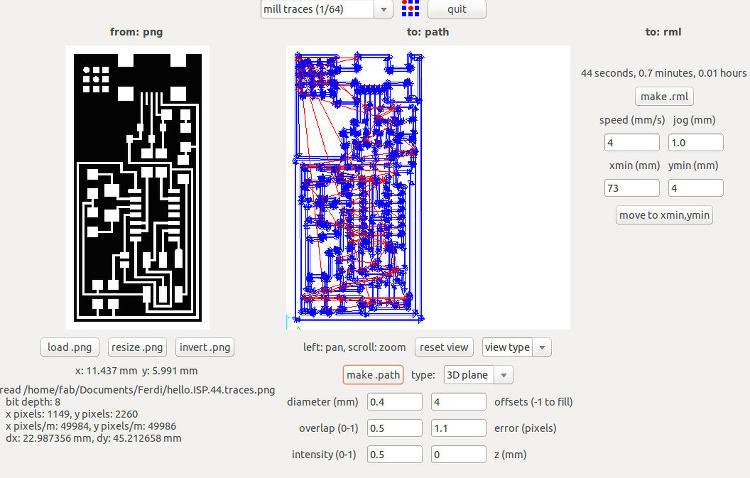The width and height of the screenshot is (750, 478).
Task: Click the make .rml button
Action: pos(664,97)
